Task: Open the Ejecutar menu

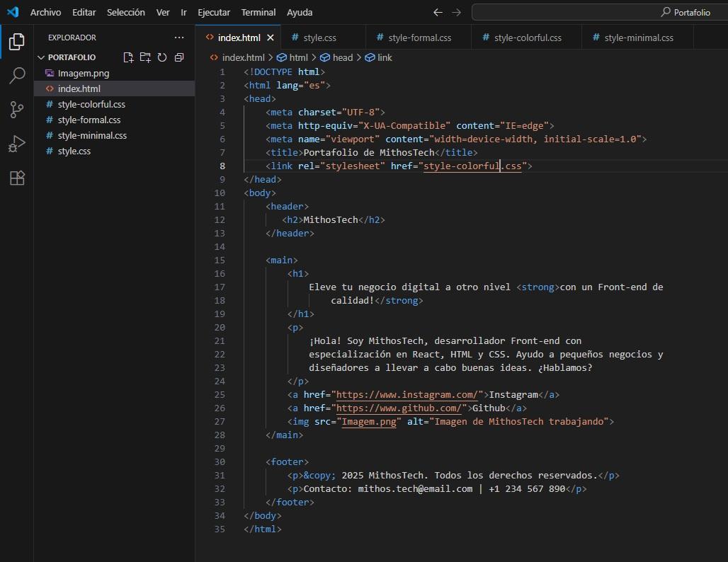Action: pos(214,12)
